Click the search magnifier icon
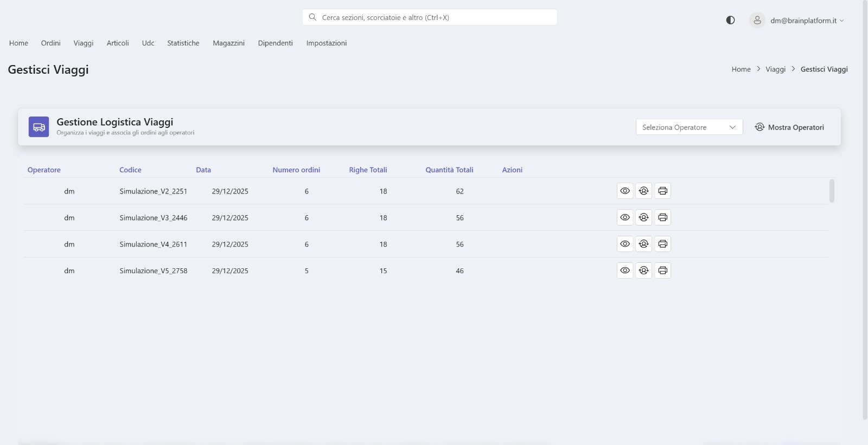The width and height of the screenshot is (868, 445). click(x=312, y=17)
